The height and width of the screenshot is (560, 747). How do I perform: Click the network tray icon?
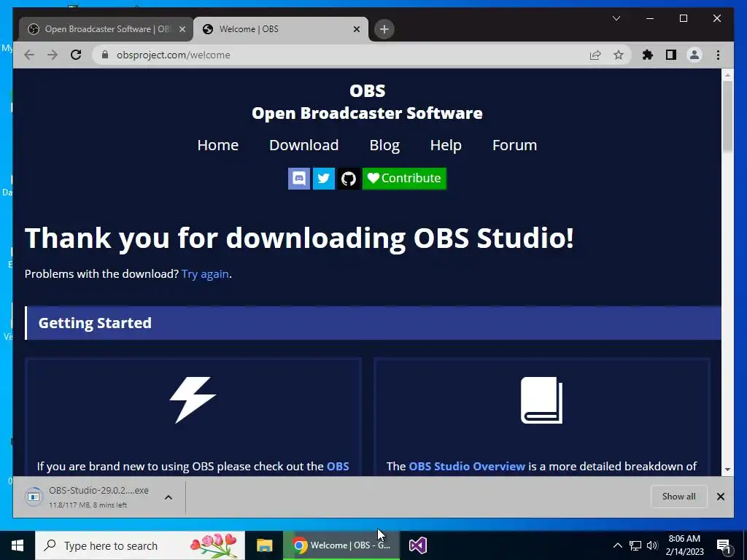coord(635,545)
